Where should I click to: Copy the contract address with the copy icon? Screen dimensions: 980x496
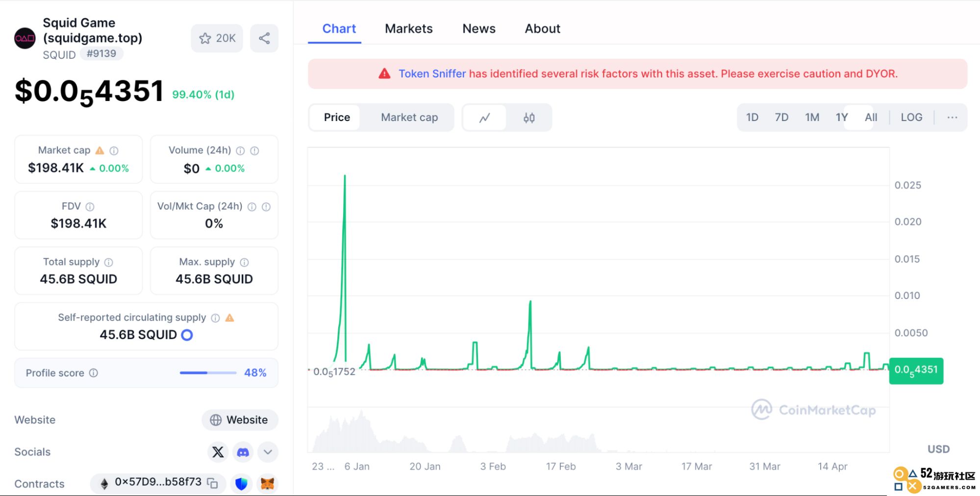point(212,483)
